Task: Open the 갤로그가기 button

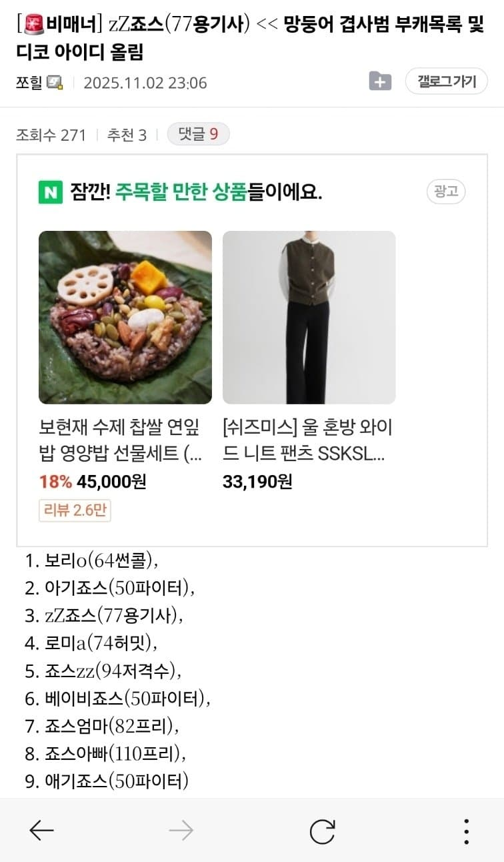Action: (x=447, y=81)
